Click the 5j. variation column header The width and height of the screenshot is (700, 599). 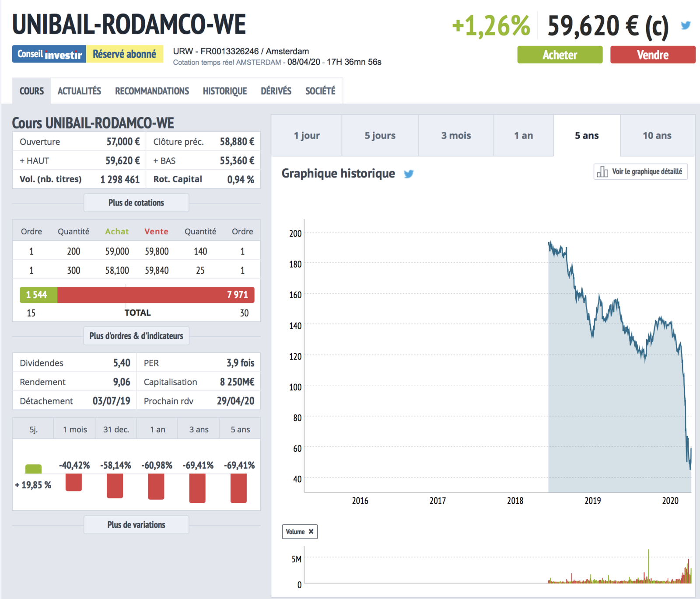pyautogui.click(x=33, y=429)
